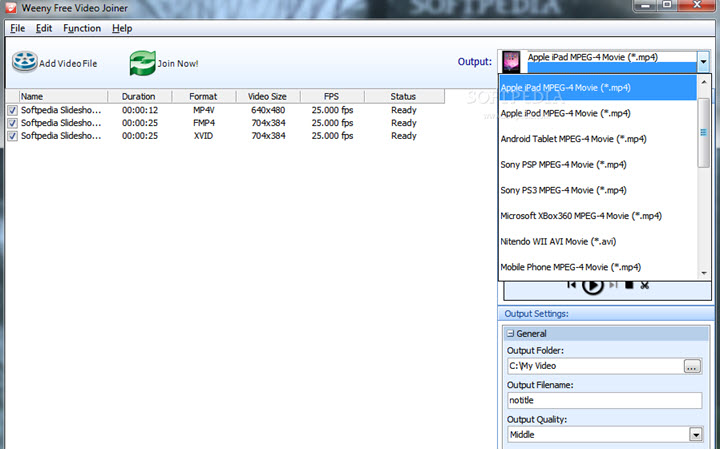The image size is (720, 450).
Task: Uncheck the first Softpedia Slideshow MP4V file
Action: 12,110
